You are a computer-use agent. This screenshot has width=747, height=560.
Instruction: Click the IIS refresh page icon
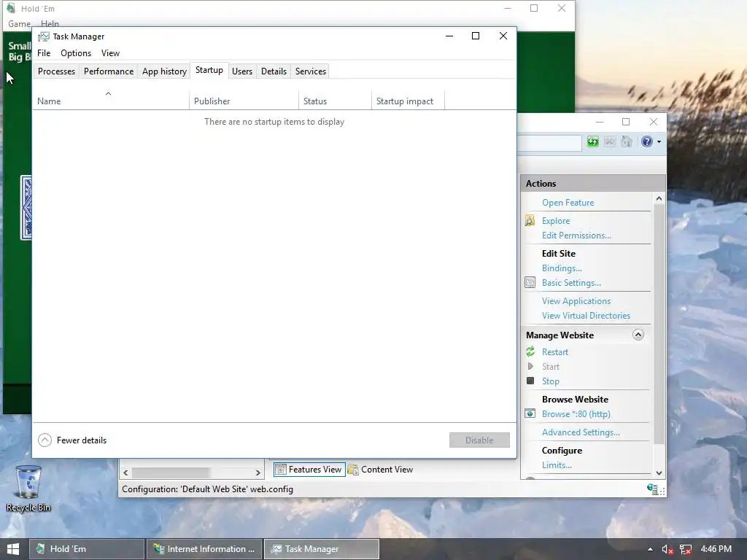pos(592,141)
